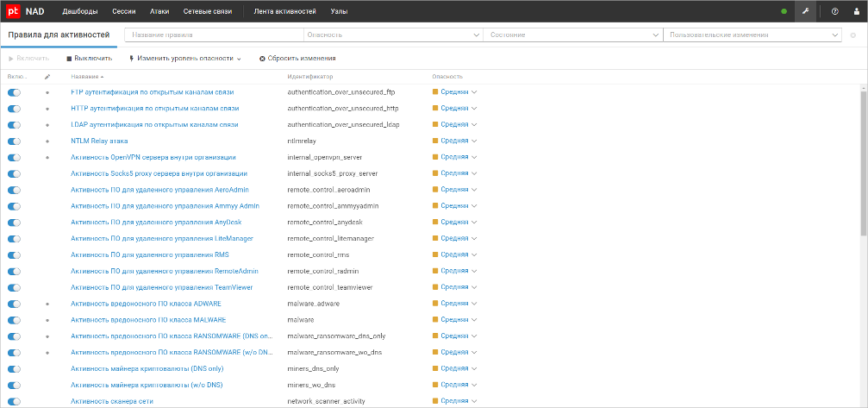Open the user profile icon

[x=856, y=11]
